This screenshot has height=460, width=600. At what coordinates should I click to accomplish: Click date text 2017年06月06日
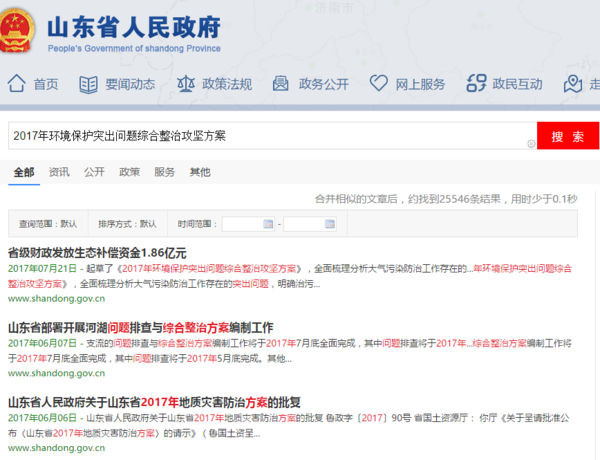(x=42, y=418)
